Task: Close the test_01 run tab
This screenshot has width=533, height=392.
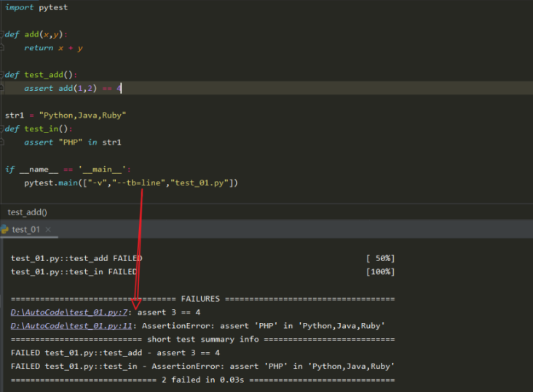Action: tap(48, 230)
